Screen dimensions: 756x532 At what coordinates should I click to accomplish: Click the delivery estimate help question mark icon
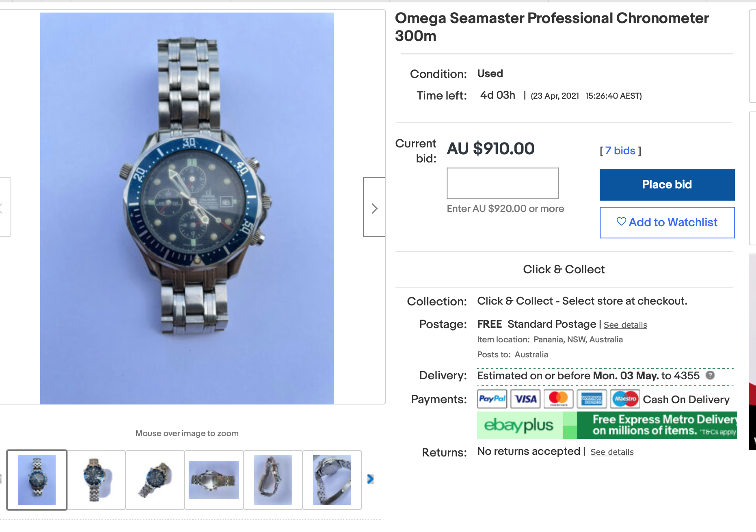(710, 375)
